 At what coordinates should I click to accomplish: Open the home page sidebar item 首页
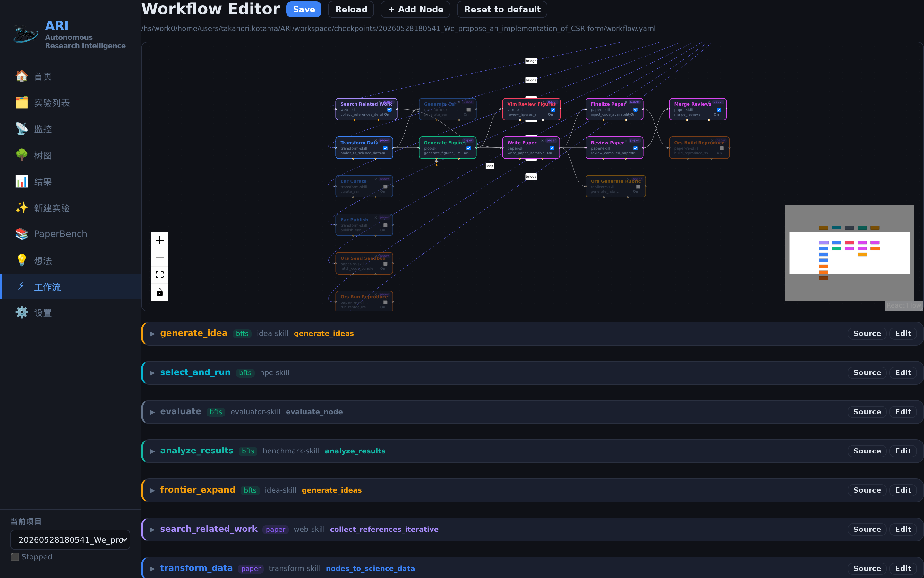[71, 76]
